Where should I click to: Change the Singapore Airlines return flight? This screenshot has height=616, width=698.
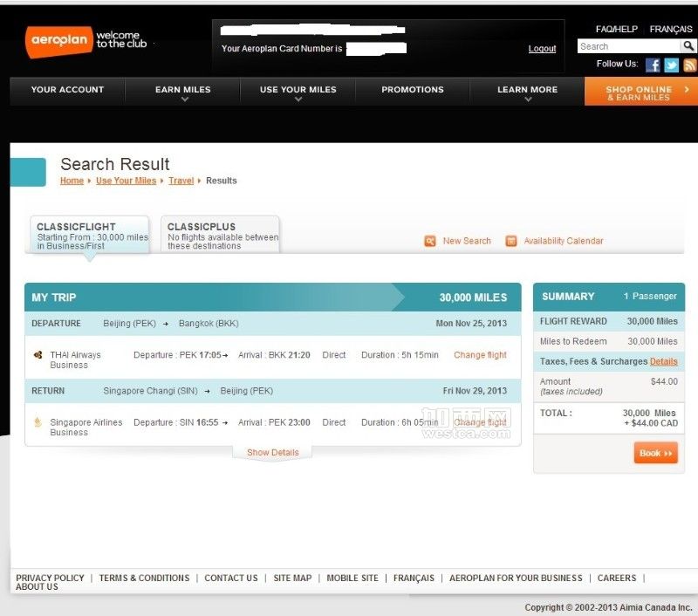[480, 422]
